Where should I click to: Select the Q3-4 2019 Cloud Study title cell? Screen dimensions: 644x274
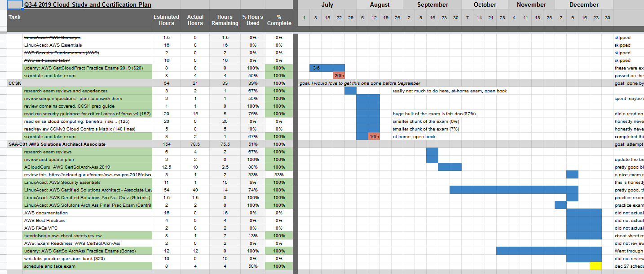[88, 5]
